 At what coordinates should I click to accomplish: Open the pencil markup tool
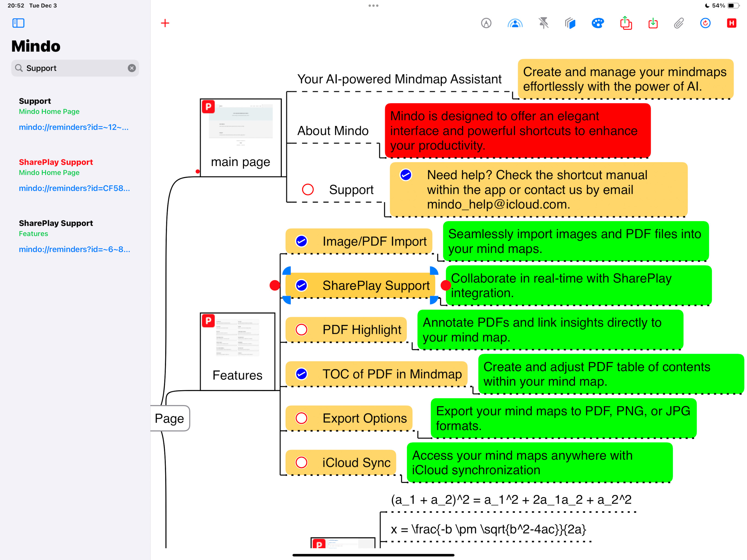click(486, 23)
